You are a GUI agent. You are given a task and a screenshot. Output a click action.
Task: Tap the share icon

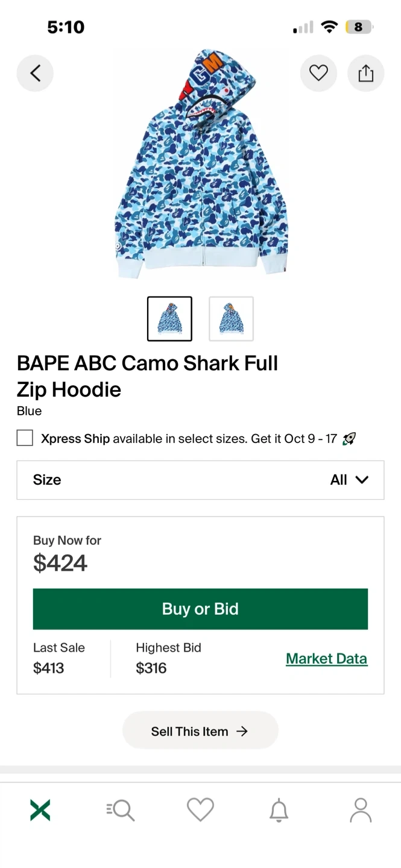365,73
